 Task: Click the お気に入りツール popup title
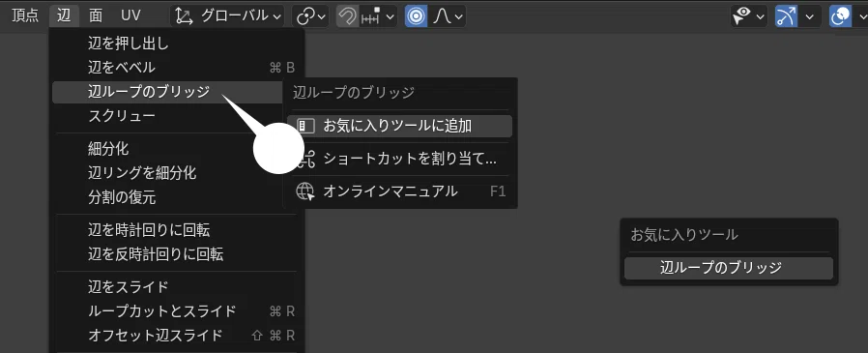coord(684,235)
